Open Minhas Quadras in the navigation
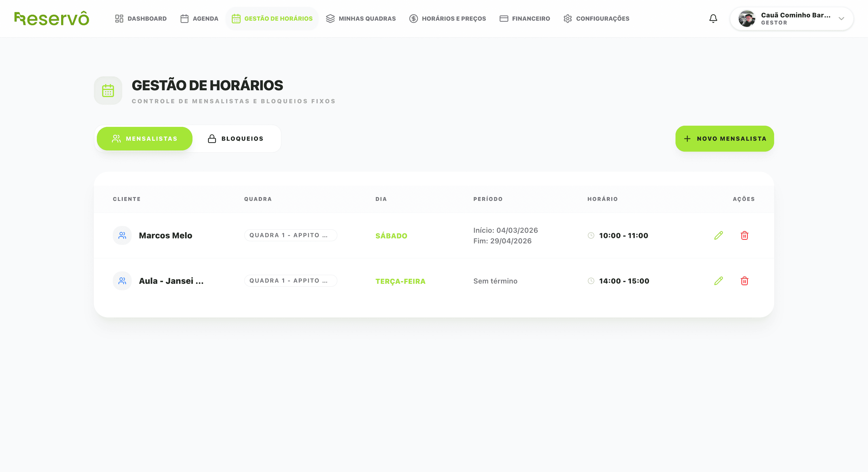This screenshot has height=472, width=868. [361, 19]
